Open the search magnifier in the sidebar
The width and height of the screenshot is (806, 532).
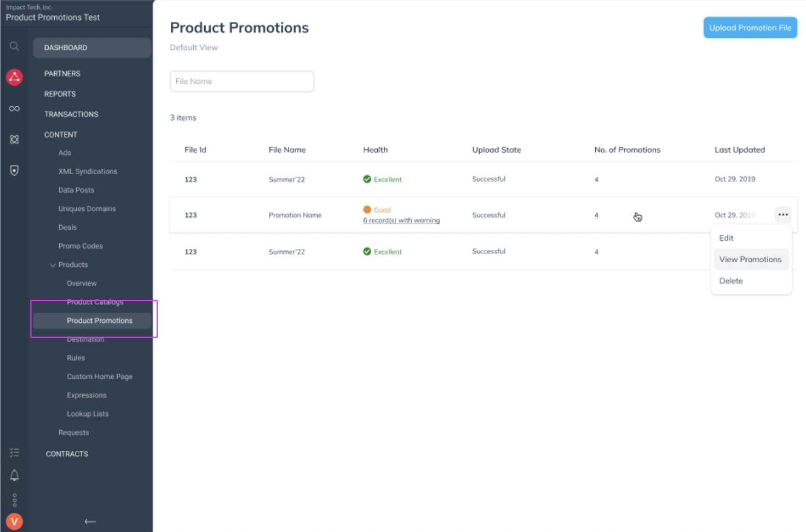(x=14, y=46)
